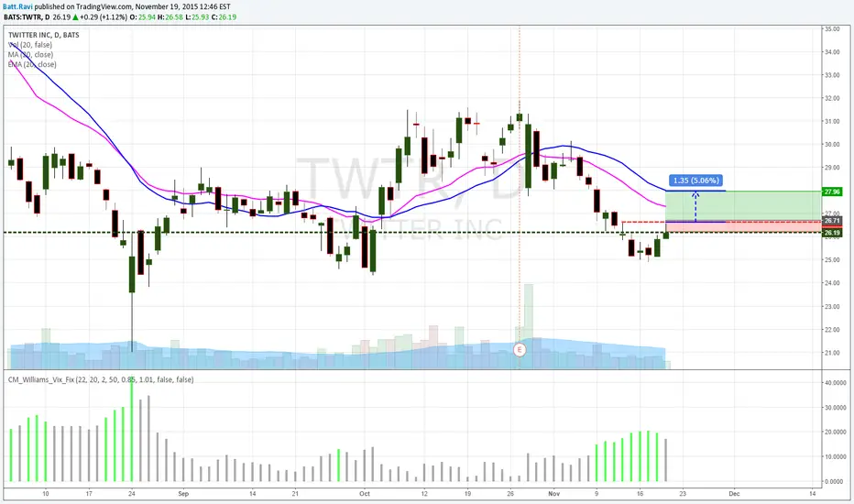Select the EMA (20, close) indicator legend
This screenshot has width=854, height=504.
[32, 64]
